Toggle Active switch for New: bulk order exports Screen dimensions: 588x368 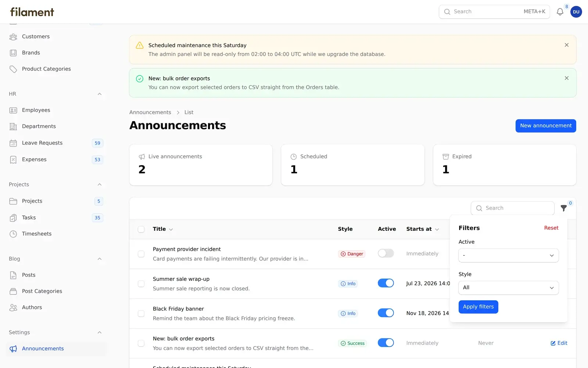pos(386,343)
